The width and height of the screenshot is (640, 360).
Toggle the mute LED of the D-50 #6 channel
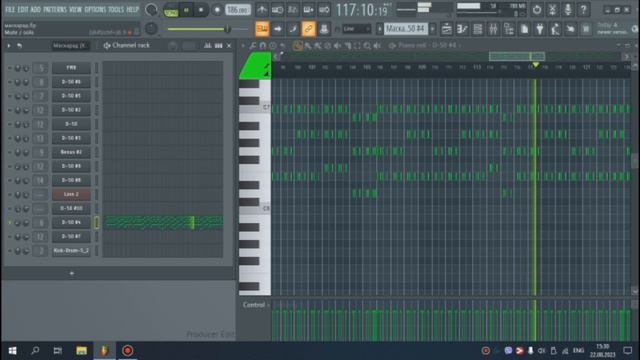[10, 82]
